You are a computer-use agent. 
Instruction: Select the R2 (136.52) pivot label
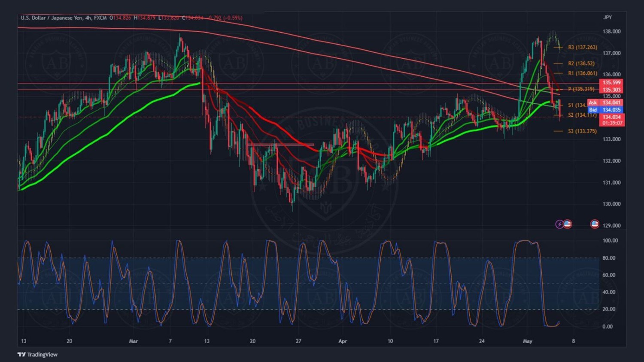(581, 63)
